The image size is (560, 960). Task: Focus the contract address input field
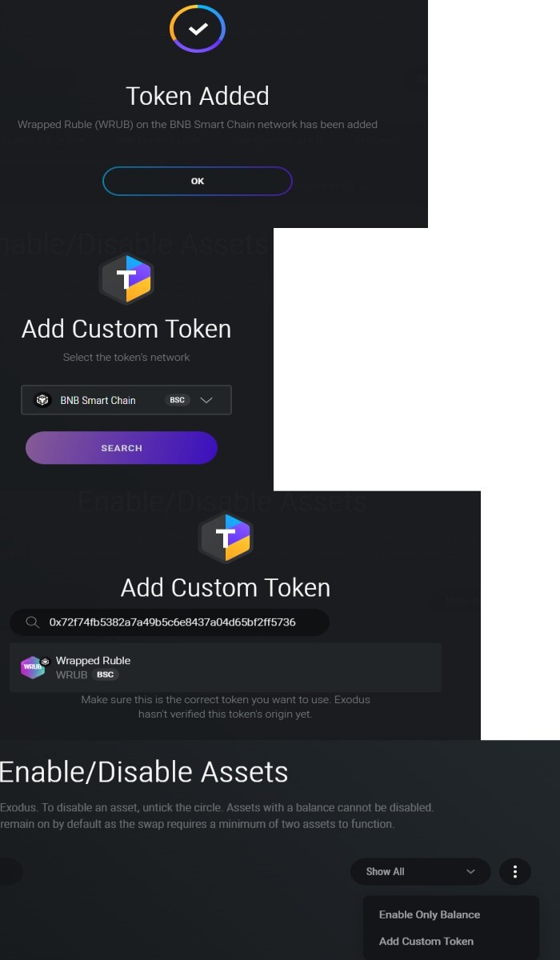coord(170,622)
